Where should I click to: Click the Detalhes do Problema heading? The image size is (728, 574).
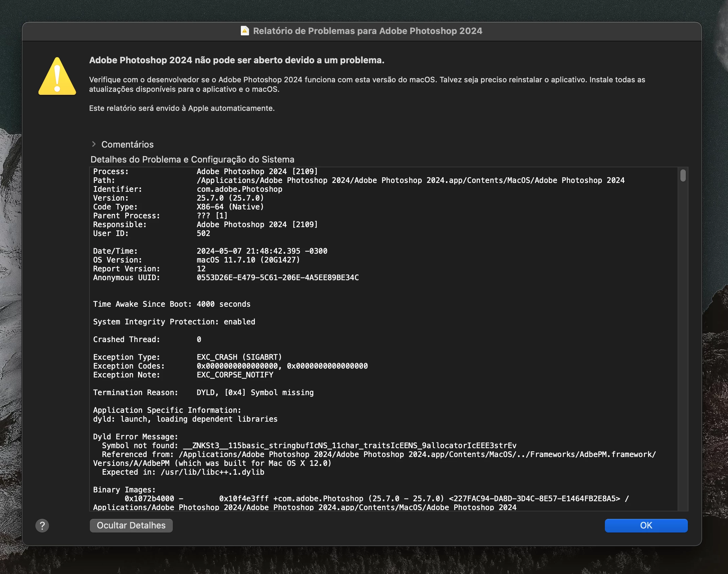click(x=192, y=159)
